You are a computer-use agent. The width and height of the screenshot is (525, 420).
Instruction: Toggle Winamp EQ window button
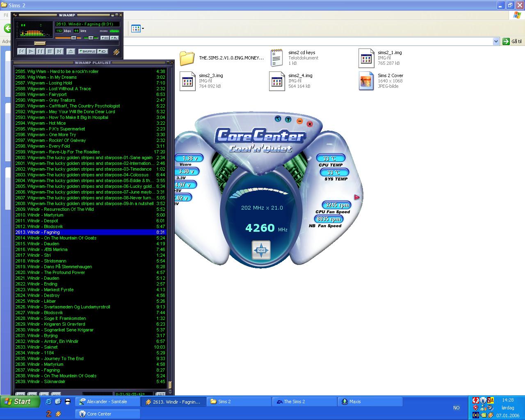tap(105, 38)
